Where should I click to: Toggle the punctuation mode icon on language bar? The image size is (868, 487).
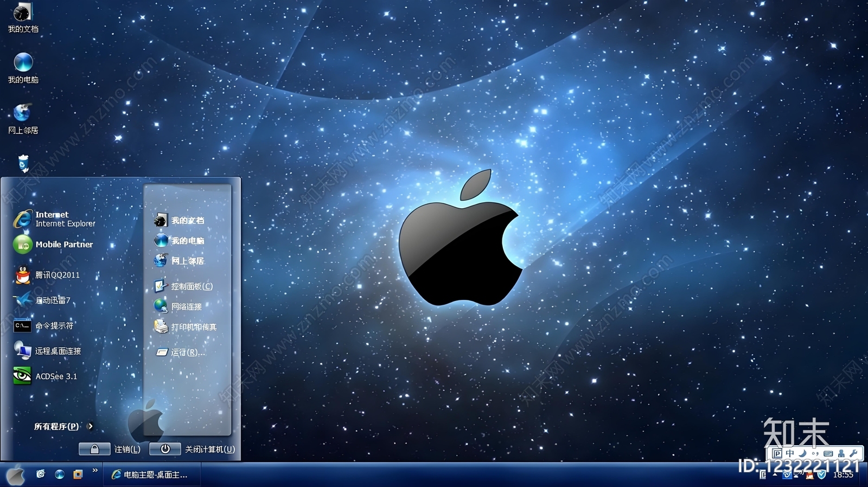815,453
